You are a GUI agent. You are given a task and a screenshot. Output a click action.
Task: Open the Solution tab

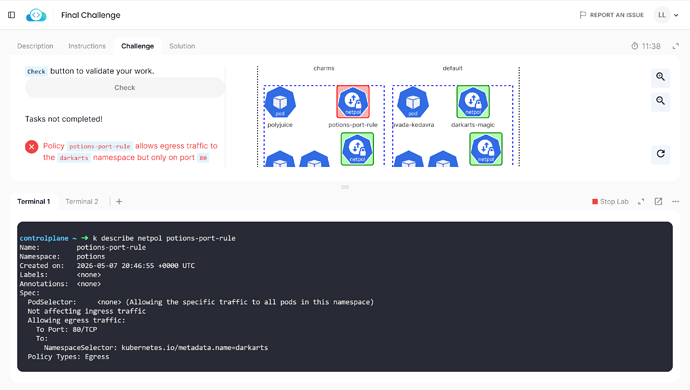pyautogui.click(x=182, y=46)
